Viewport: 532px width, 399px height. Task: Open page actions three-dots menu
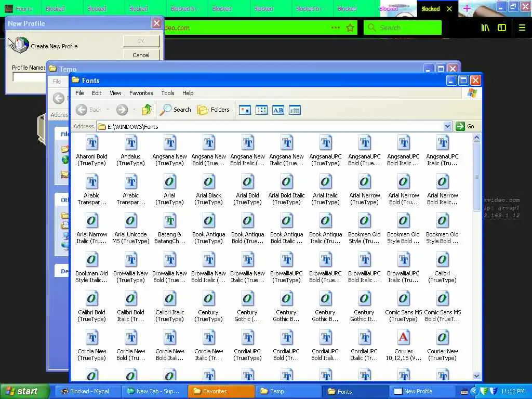tap(335, 28)
